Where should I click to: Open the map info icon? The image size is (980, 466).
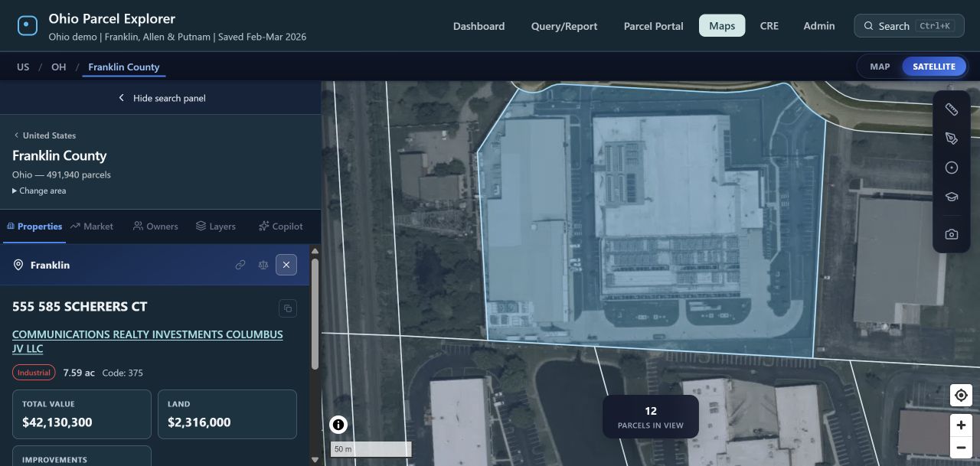pyautogui.click(x=338, y=425)
